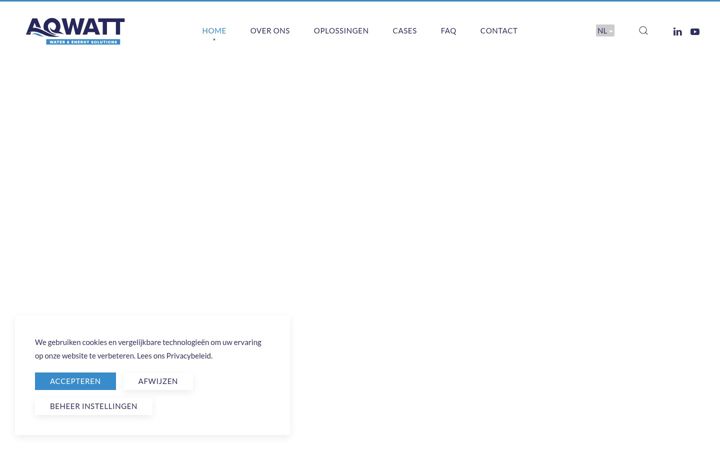Visit the LinkedIn page icon
Viewport: 720px width, 450px height.
tap(677, 32)
